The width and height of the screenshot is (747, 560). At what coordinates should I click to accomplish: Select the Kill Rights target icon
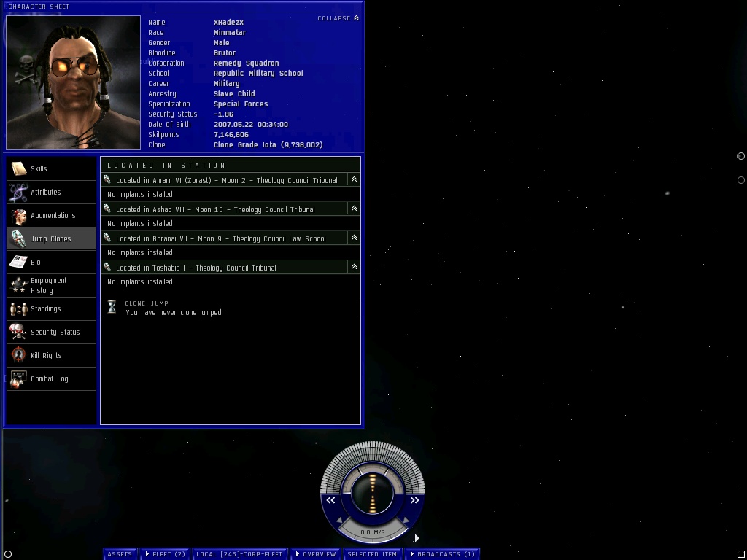tap(18, 355)
